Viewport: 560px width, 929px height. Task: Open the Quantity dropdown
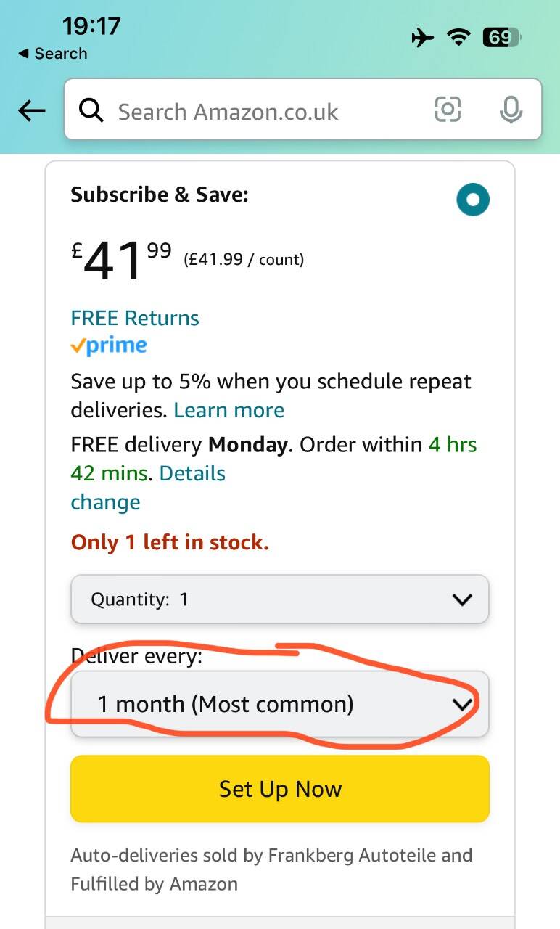click(280, 599)
